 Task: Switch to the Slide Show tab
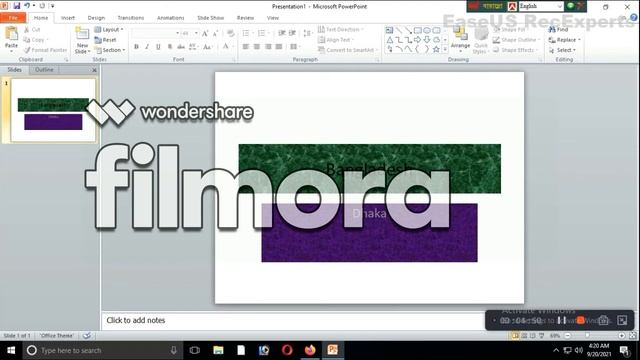pos(211,18)
